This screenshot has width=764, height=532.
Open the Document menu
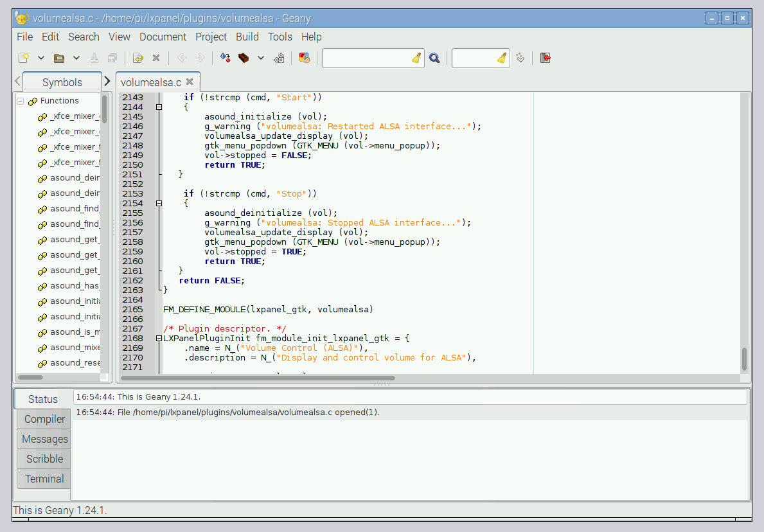[x=163, y=37]
